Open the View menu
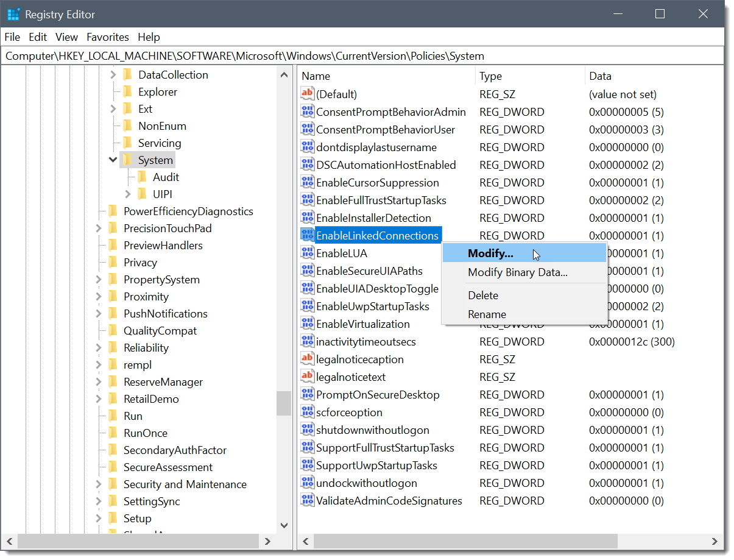The height and width of the screenshot is (560, 734). [x=66, y=37]
